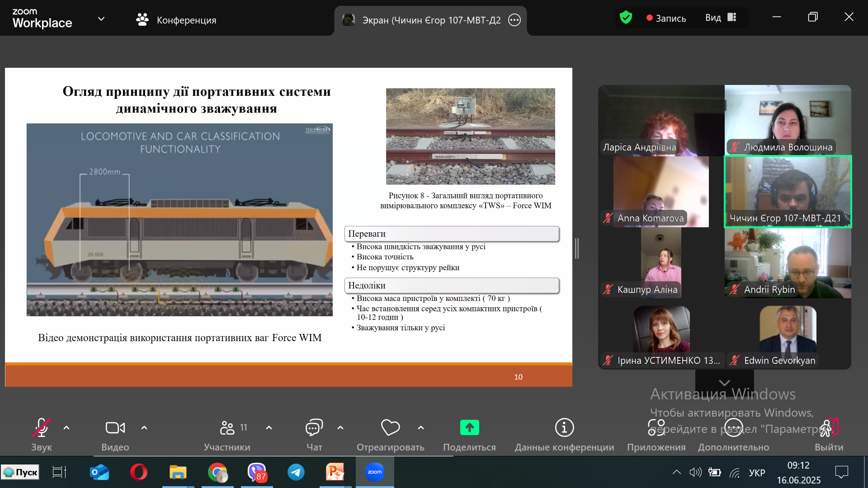
Task: Select Чичин Єгор 107-МВТ-Д21 video tile
Action: [x=788, y=192]
